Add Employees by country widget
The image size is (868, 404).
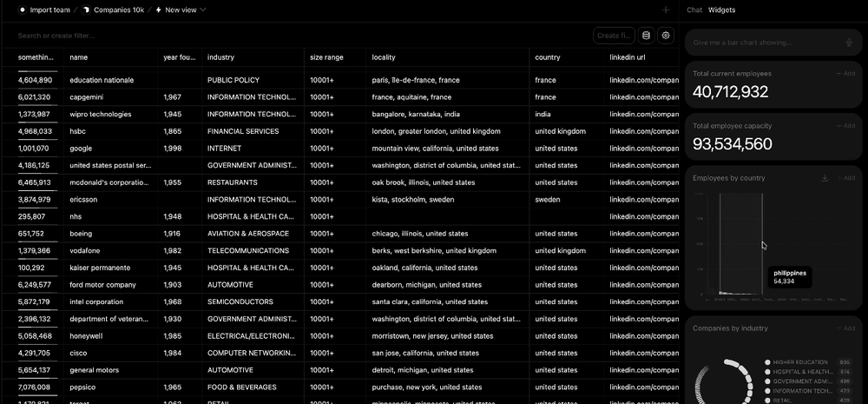pyautogui.click(x=845, y=178)
